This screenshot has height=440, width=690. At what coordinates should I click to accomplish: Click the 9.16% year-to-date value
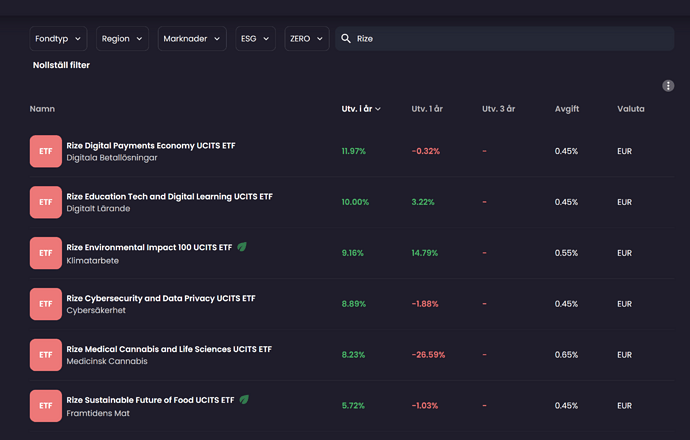point(352,253)
